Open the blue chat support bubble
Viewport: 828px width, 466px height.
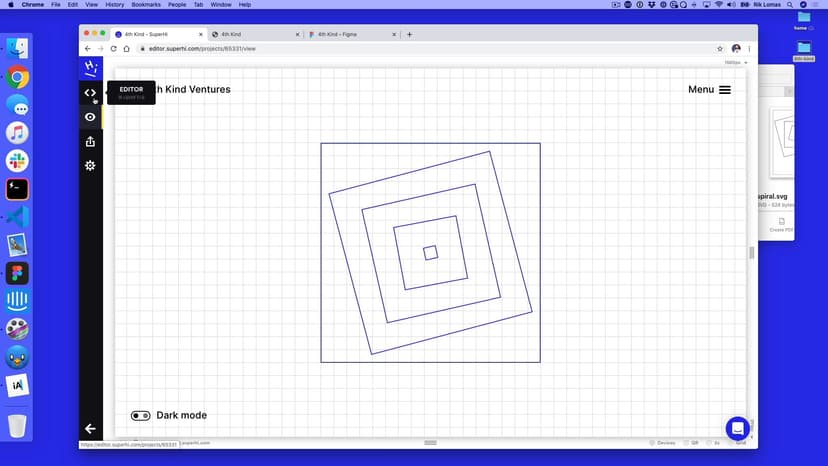(737, 428)
